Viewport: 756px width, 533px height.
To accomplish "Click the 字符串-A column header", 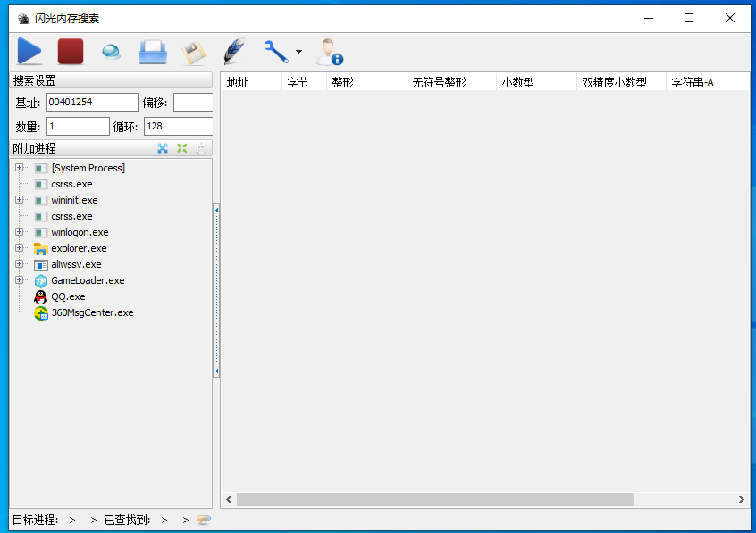I will (x=708, y=82).
